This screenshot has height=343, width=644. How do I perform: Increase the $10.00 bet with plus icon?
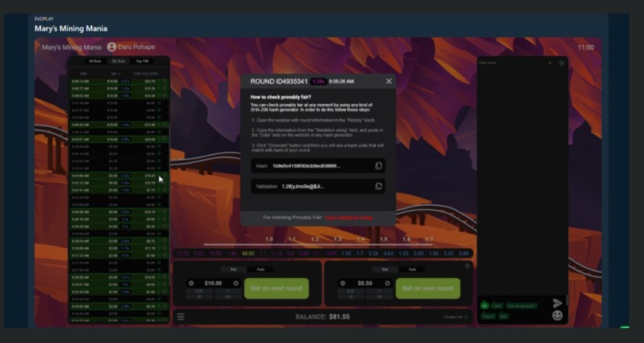click(235, 283)
